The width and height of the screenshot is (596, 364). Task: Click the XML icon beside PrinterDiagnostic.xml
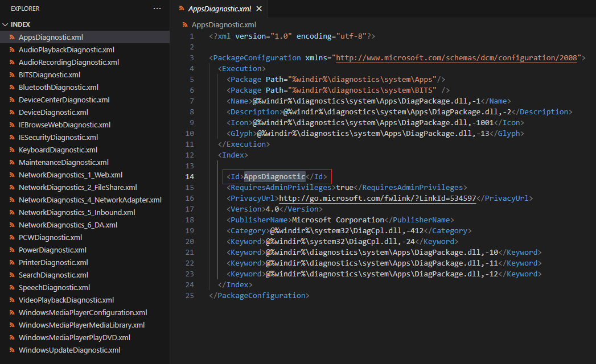11,263
